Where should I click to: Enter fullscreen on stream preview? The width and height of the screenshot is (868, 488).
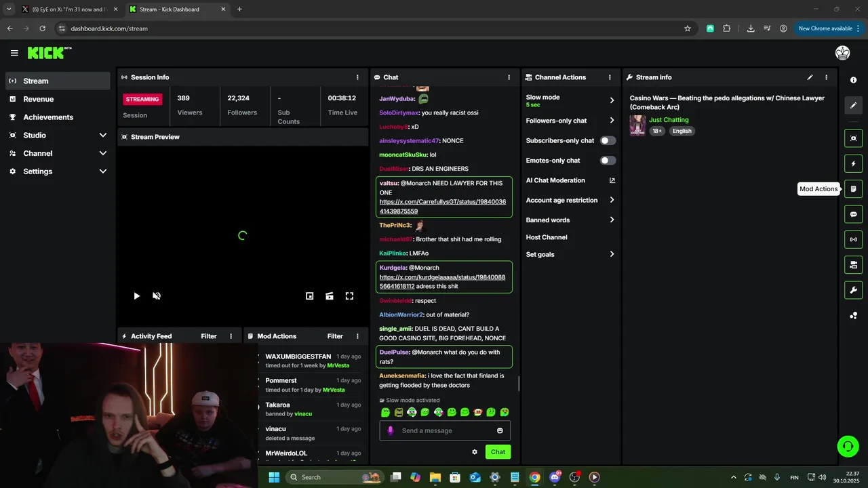pyautogui.click(x=349, y=296)
